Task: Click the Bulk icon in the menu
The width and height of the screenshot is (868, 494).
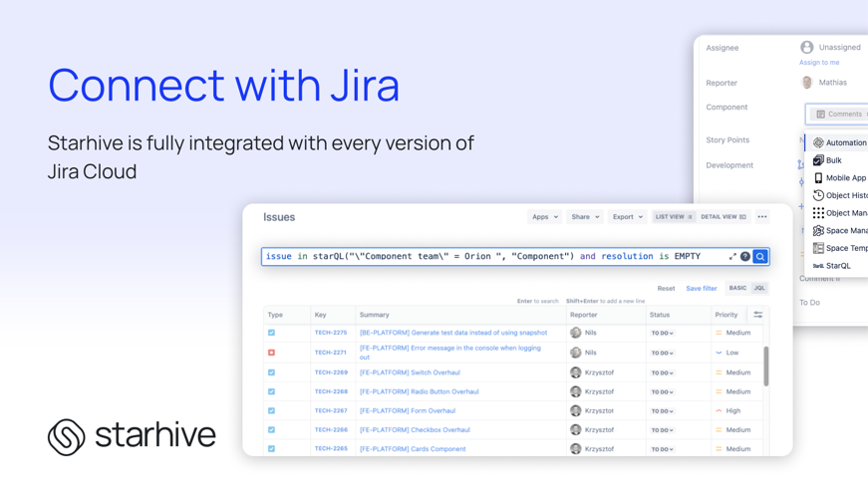Action: pyautogui.click(x=818, y=160)
